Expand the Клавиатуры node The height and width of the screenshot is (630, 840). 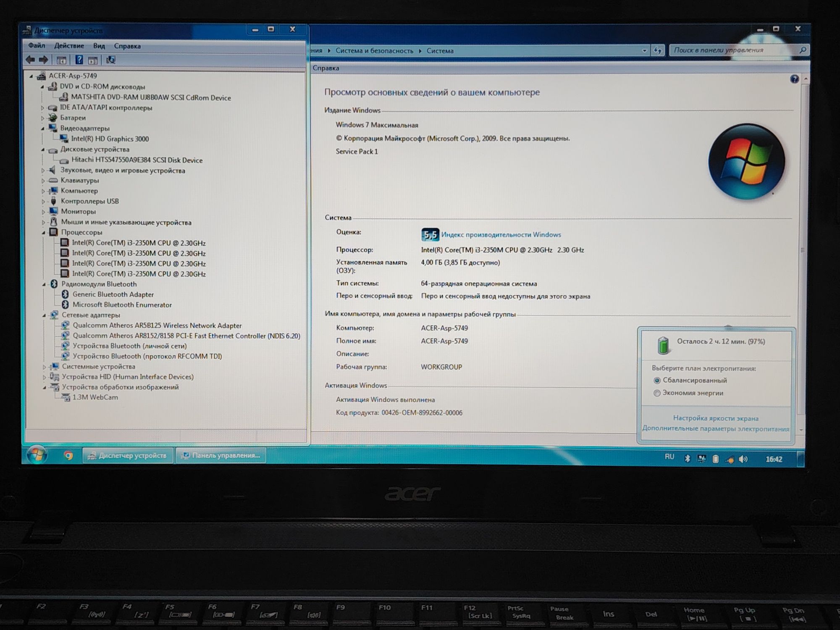[43, 181]
